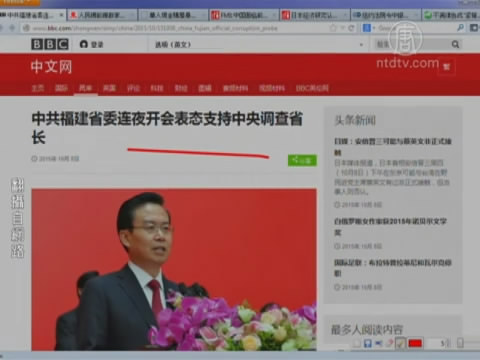Open the BBC英伦网 navigation item
The image size is (480, 360).
coord(312,88)
